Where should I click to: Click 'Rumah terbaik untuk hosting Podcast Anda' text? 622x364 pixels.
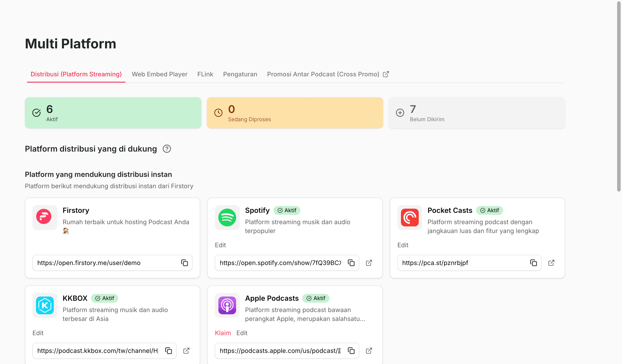[x=126, y=222]
